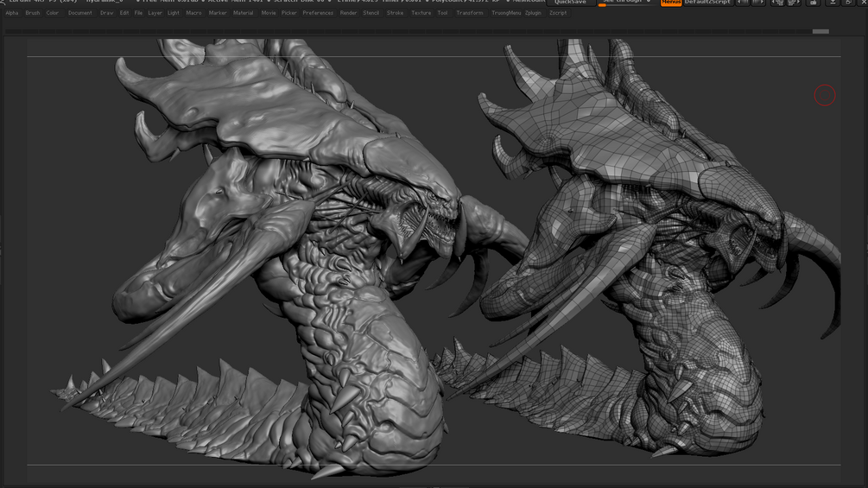Open the Color menu
This screenshot has width=868, height=488.
[53, 13]
